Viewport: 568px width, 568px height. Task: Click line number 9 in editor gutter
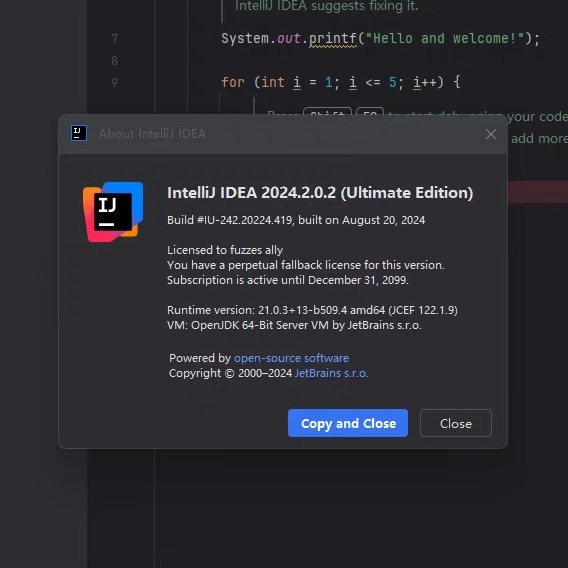tap(114, 82)
